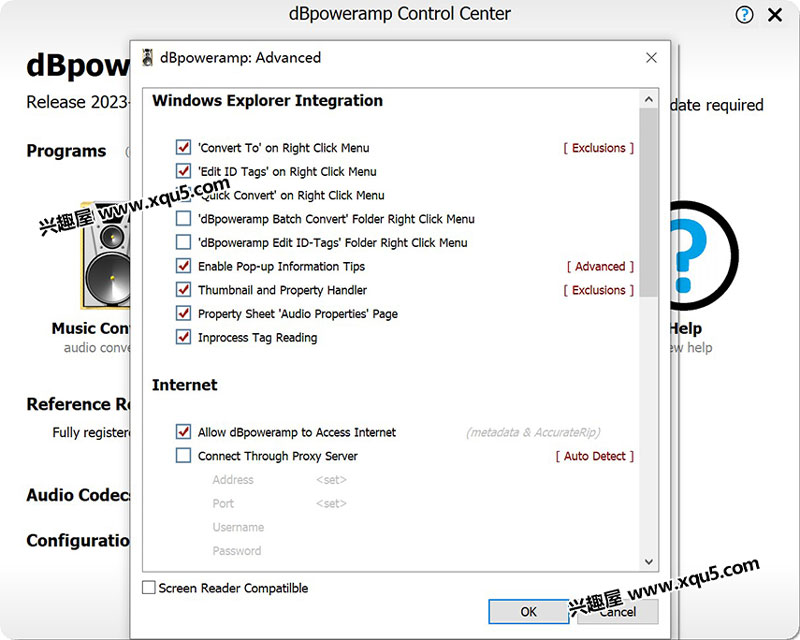Enable 'dBpoweramp Edit ID-Tags' Folder Right Click Menu
800x640 pixels.
183,242
